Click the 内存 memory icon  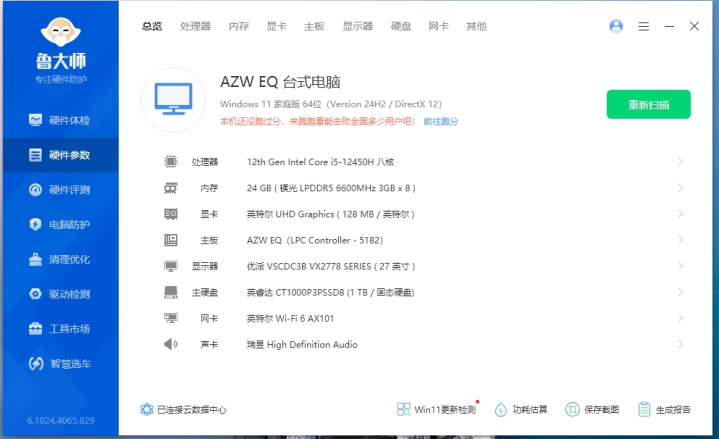click(x=171, y=188)
